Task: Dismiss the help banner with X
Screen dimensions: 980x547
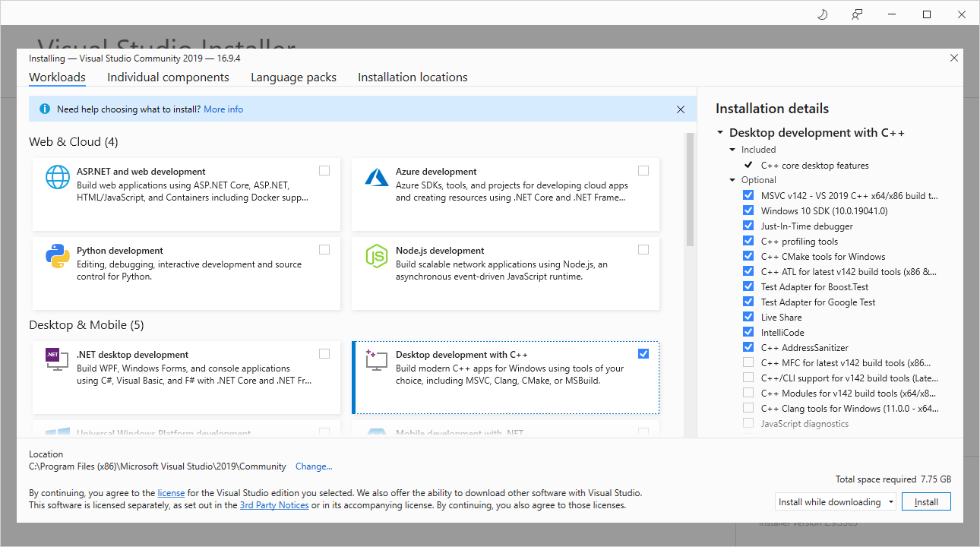Action: [x=681, y=109]
